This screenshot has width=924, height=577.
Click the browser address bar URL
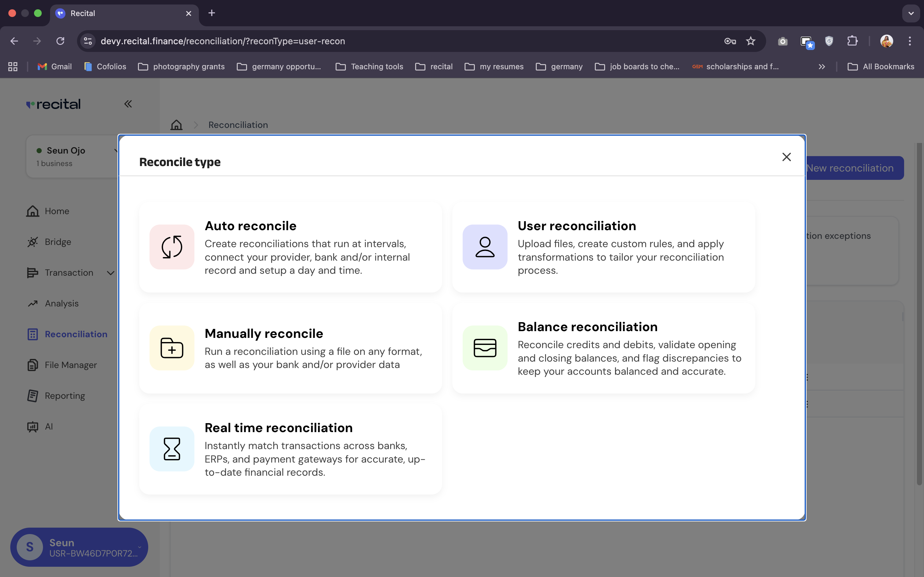click(223, 41)
